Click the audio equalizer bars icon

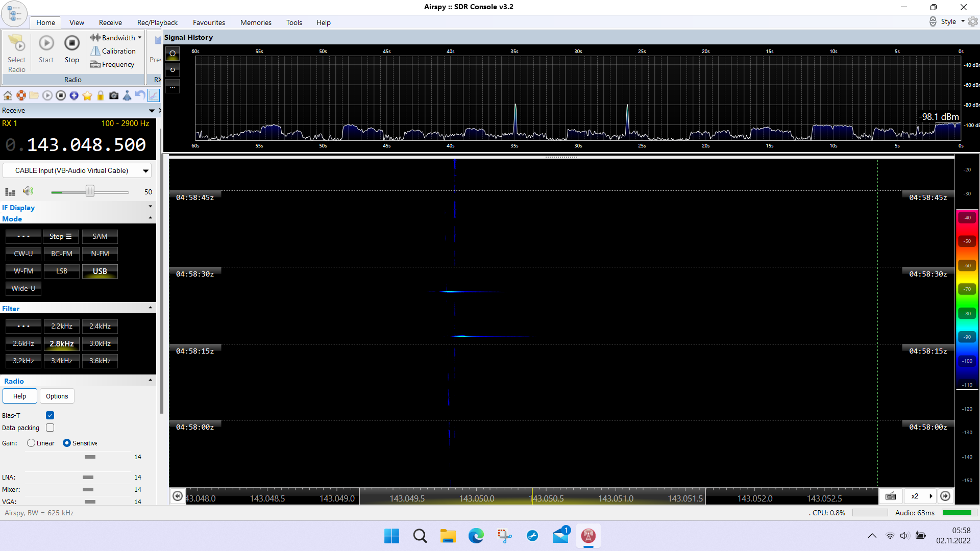pyautogui.click(x=10, y=192)
